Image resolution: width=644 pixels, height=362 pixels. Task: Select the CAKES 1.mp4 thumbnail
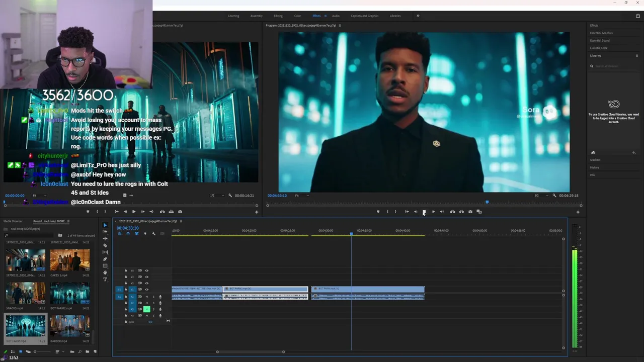click(70, 260)
